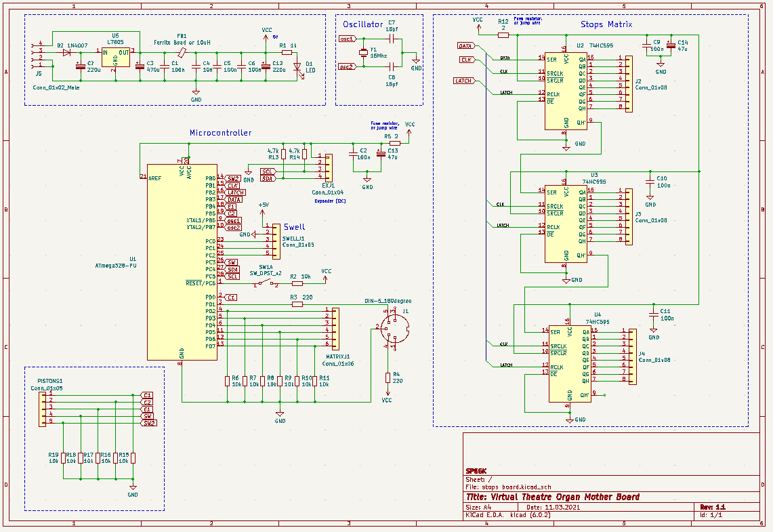Select the 'Id: 1/1' sheet text
This screenshot has height=532, width=773.
coord(711,515)
